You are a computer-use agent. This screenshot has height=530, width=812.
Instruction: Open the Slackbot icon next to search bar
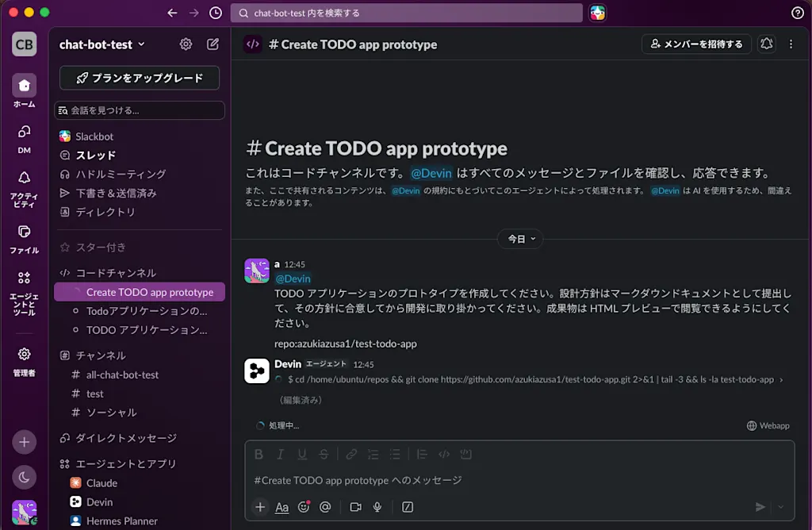tap(598, 13)
